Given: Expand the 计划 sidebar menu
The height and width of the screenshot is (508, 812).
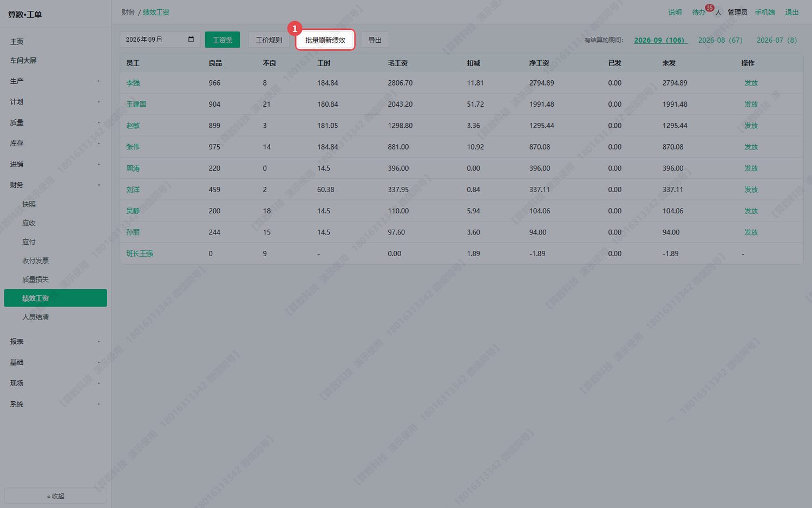Looking at the screenshot, I should (55, 102).
